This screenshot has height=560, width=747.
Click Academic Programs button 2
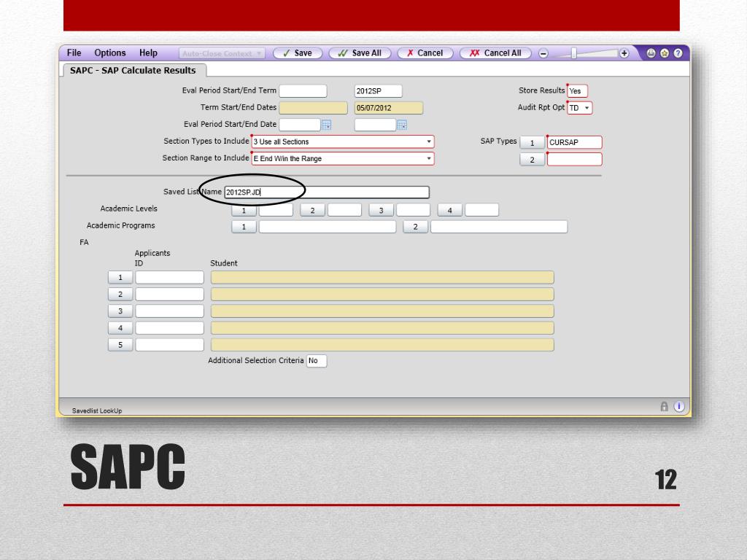415,227
